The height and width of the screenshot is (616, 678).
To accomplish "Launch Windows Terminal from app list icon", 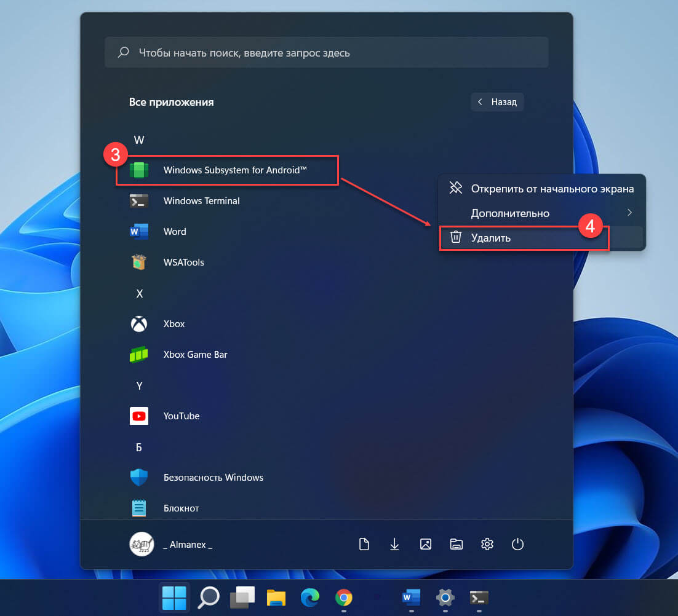I will point(139,201).
